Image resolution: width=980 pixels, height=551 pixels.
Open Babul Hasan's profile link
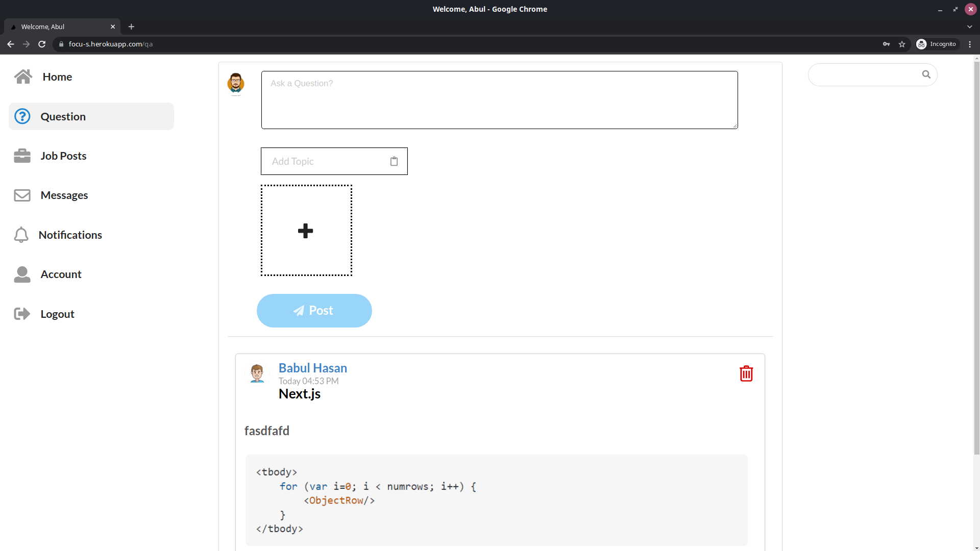tap(312, 368)
